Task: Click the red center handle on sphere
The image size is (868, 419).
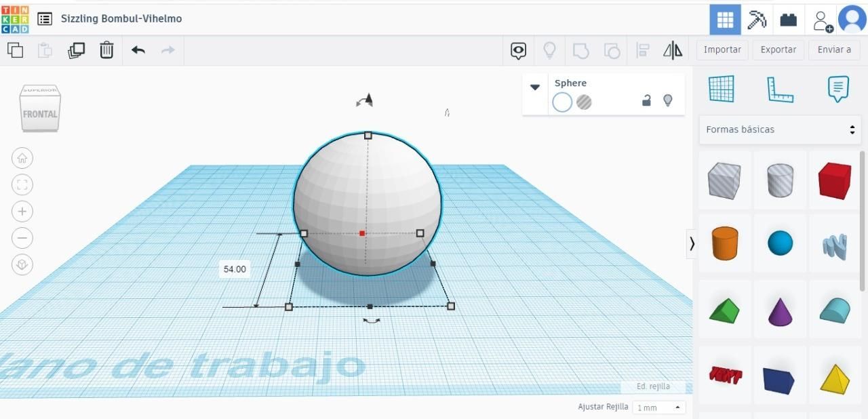Action: 362,233
